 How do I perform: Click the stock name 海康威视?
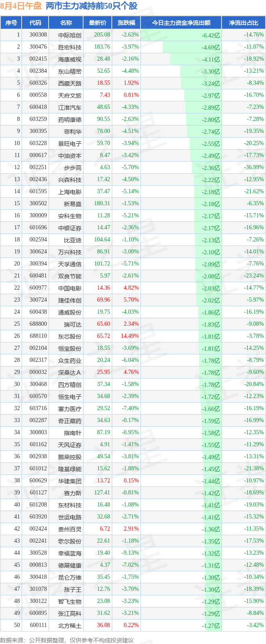(x=70, y=59)
